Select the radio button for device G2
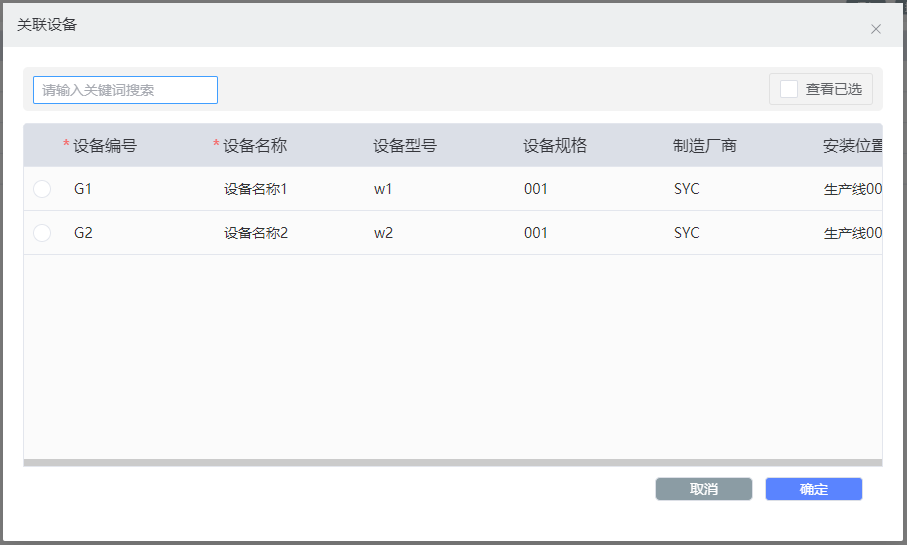907x545 pixels. pyautogui.click(x=42, y=233)
